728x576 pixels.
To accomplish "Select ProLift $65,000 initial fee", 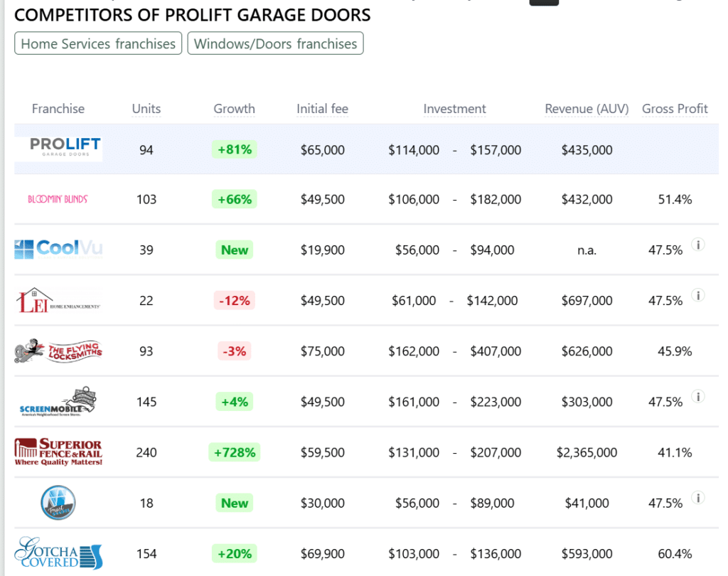I will [x=322, y=150].
